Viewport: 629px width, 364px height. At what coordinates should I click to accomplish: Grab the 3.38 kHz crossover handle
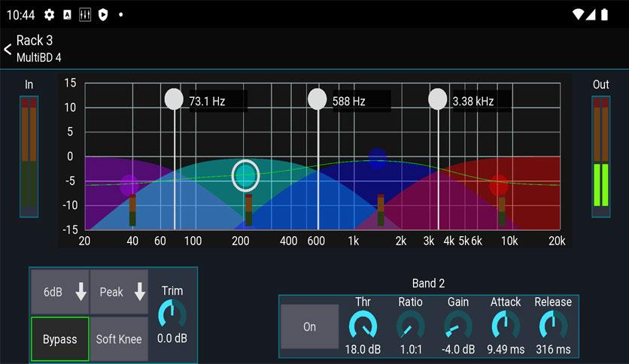click(438, 99)
